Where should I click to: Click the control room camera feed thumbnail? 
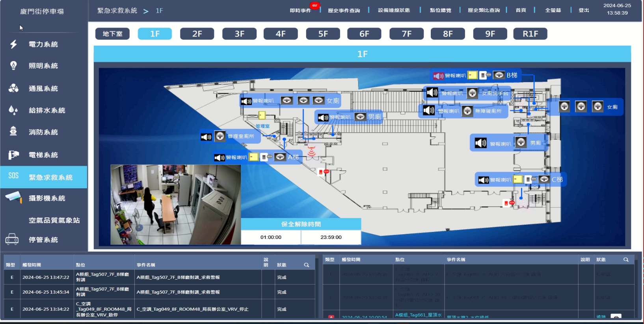[175, 204]
